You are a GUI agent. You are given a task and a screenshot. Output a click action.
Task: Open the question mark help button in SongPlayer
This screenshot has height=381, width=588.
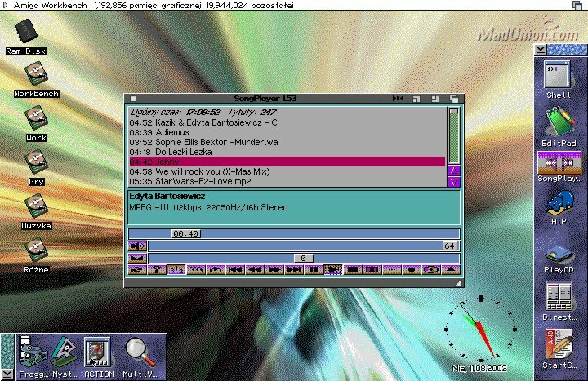(x=157, y=270)
